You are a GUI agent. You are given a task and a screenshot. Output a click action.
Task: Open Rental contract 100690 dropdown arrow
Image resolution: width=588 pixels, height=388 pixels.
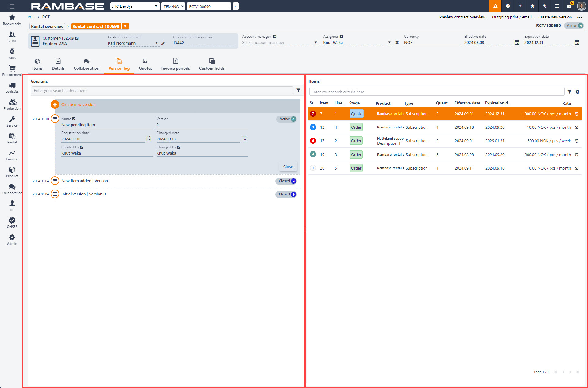pos(125,27)
